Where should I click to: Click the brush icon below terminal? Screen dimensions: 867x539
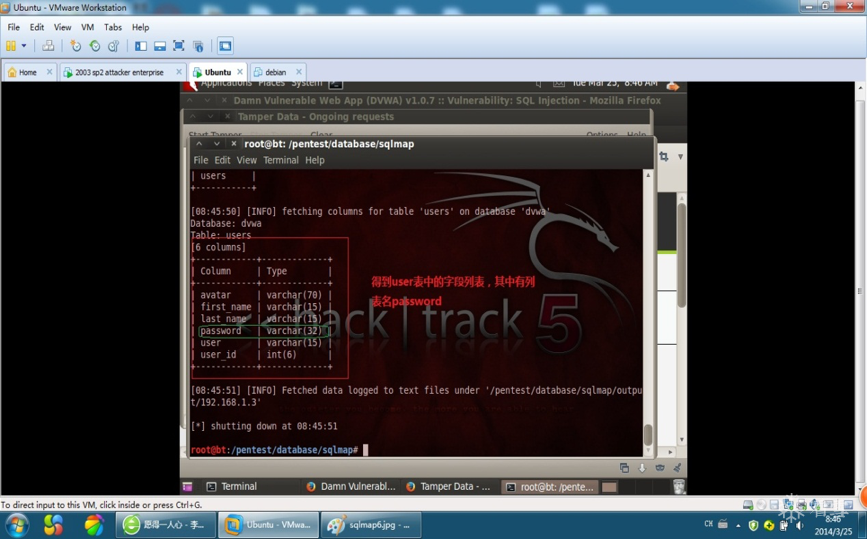pyautogui.click(x=677, y=468)
